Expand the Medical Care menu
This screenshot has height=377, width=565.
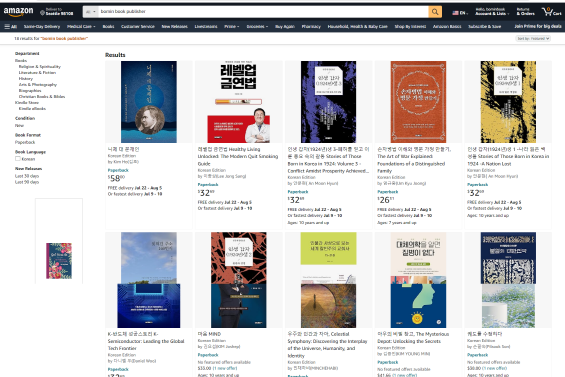click(81, 26)
